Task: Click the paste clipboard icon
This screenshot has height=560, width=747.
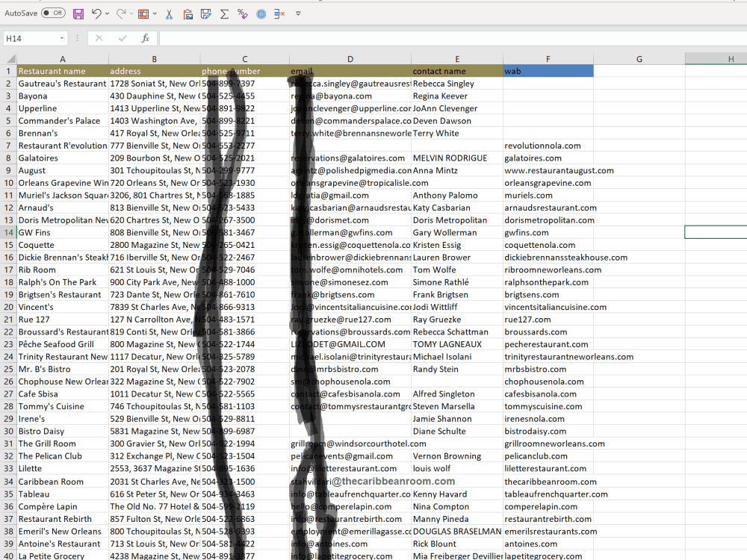Action: pos(188,14)
